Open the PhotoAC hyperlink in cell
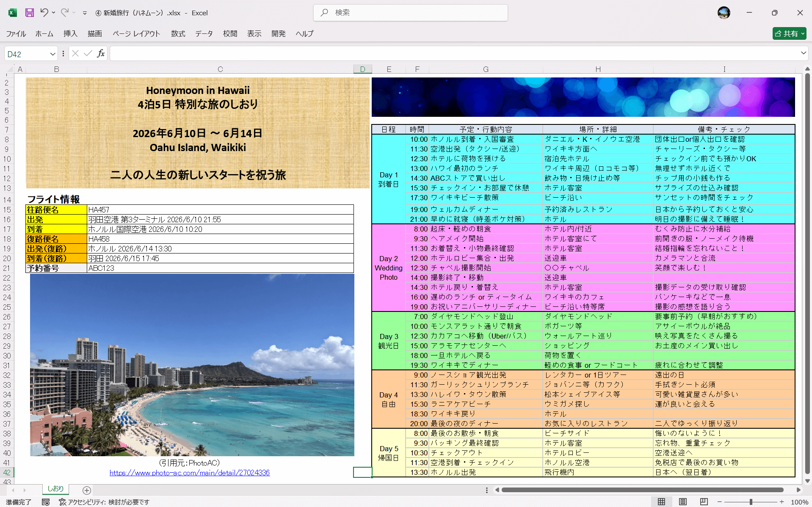Image resolution: width=812 pixels, height=507 pixels. pos(190,473)
